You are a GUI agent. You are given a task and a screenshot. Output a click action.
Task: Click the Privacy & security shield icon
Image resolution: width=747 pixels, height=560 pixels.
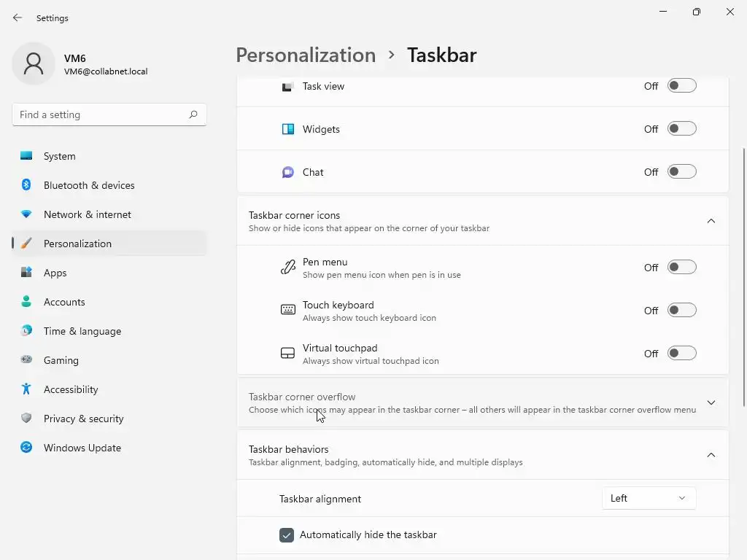[x=26, y=419]
